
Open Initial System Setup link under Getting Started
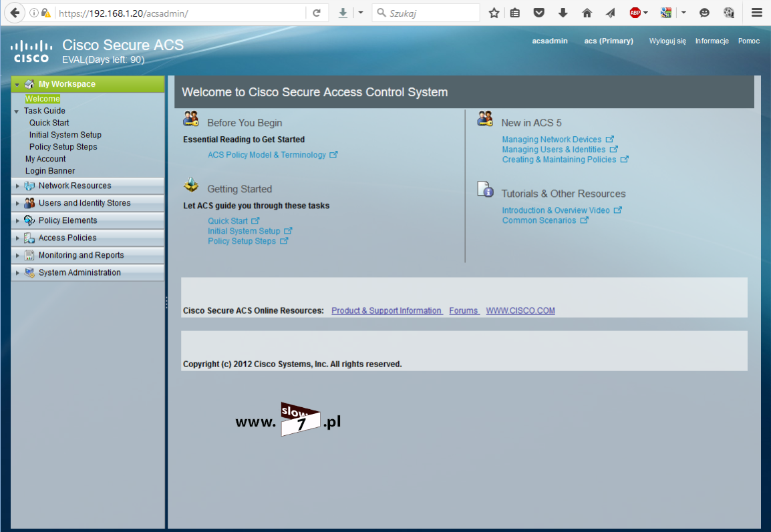point(244,231)
